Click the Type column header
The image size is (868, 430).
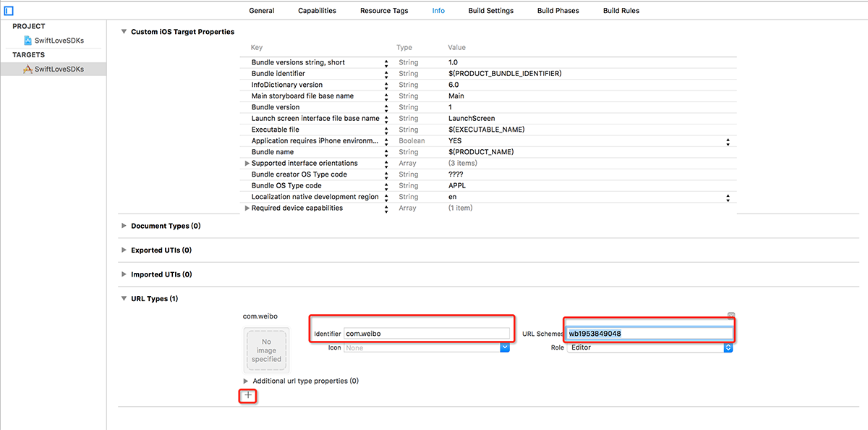[x=404, y=48]
